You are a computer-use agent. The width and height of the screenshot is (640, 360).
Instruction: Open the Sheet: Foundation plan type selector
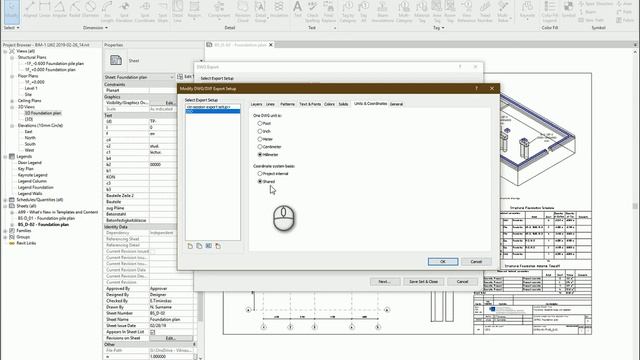point(139,77)
